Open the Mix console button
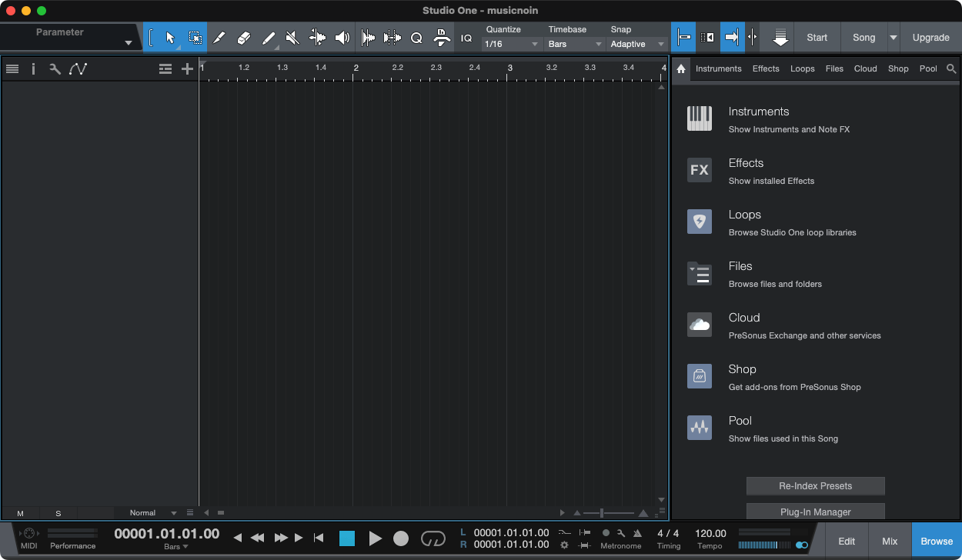Viewport: 962px width, 560px height. pos(890,541)
